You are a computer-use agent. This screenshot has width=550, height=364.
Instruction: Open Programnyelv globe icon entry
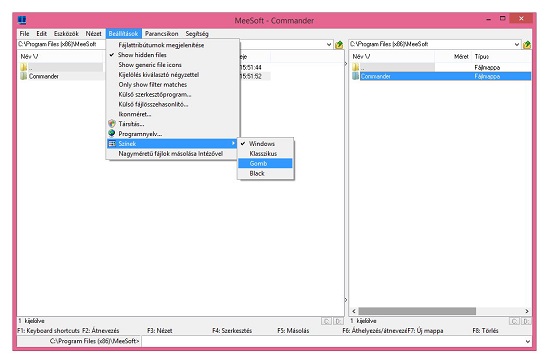tap(112, 134)
